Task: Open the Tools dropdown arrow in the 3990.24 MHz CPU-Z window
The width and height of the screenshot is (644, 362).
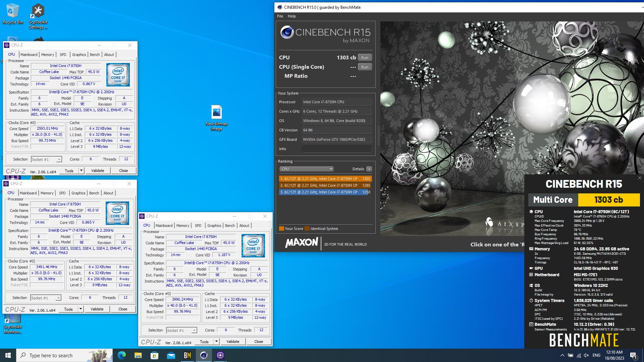Action: [216, 342]
